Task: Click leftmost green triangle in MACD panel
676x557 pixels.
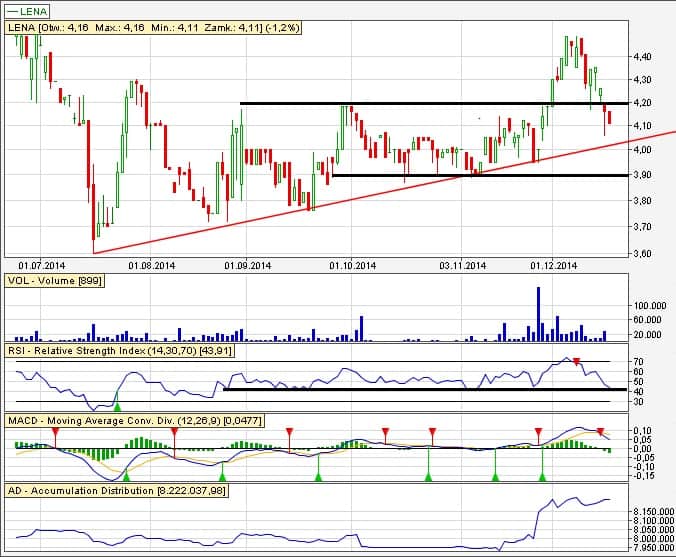Action: coord(125,478)
